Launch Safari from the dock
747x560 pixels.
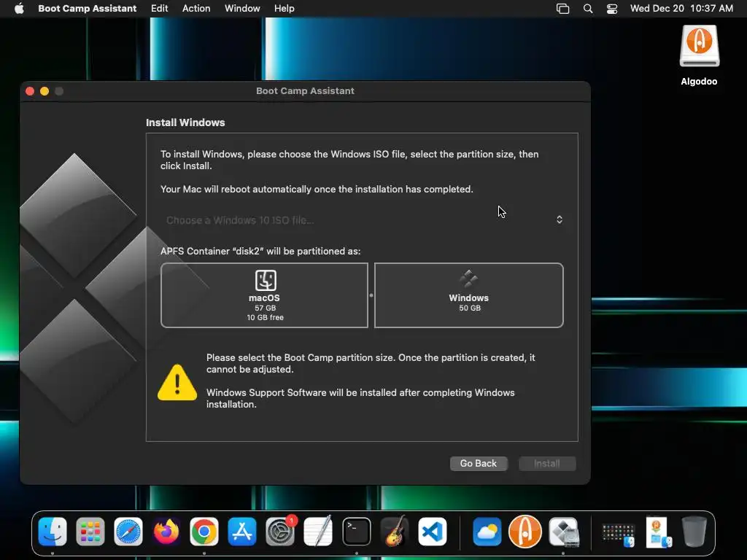click(128, 532)
